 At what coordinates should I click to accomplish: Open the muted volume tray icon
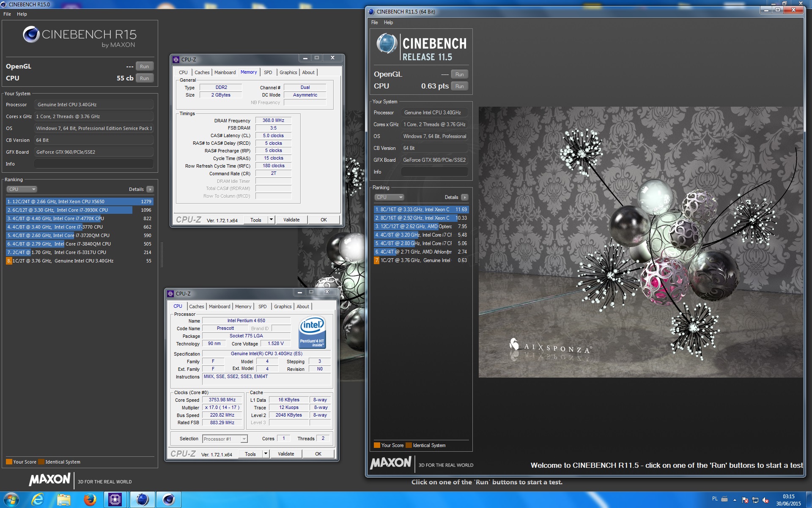click(x=765, y=500)
